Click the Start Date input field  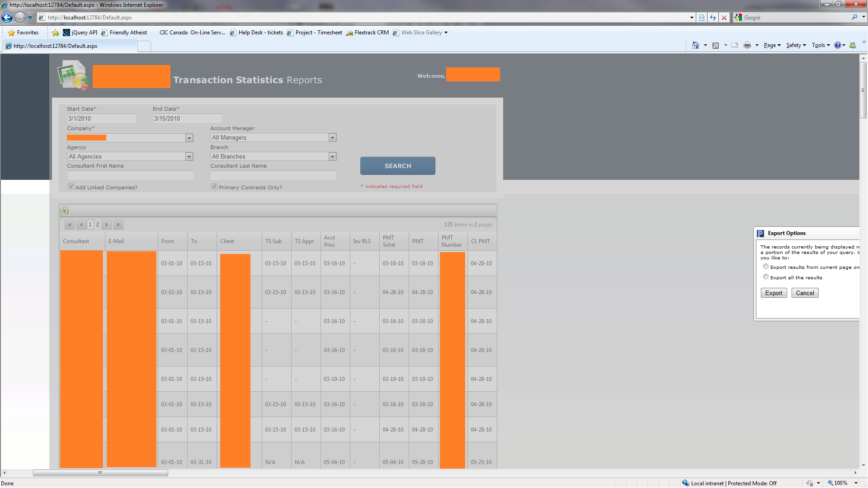(101, 118)
